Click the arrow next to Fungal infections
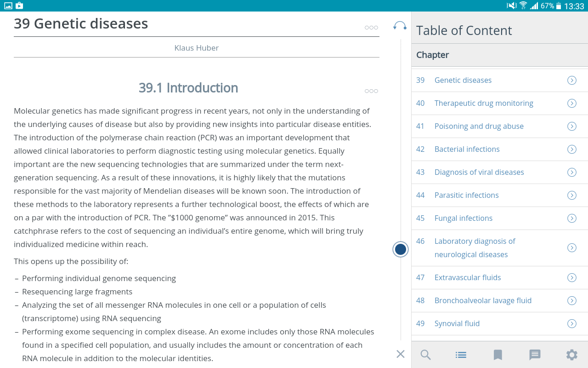The height and width of the screenshot is (368, 588). 571,218
